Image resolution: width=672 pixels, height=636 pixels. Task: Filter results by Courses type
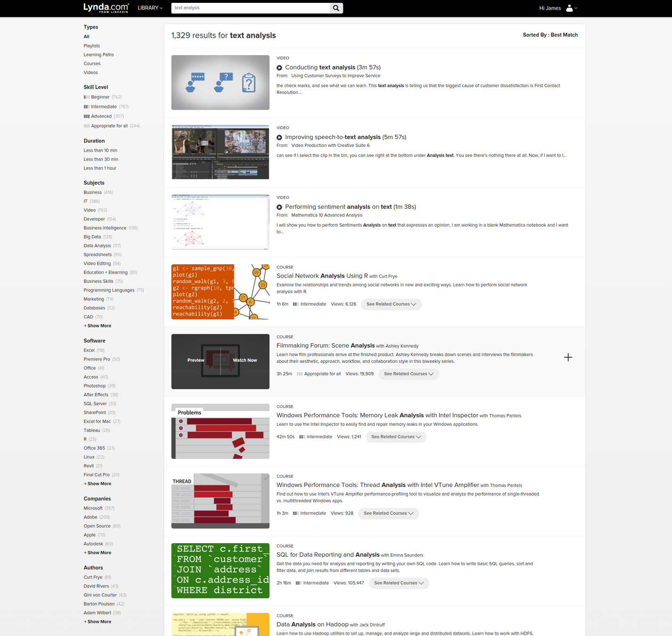coord(92,64)
